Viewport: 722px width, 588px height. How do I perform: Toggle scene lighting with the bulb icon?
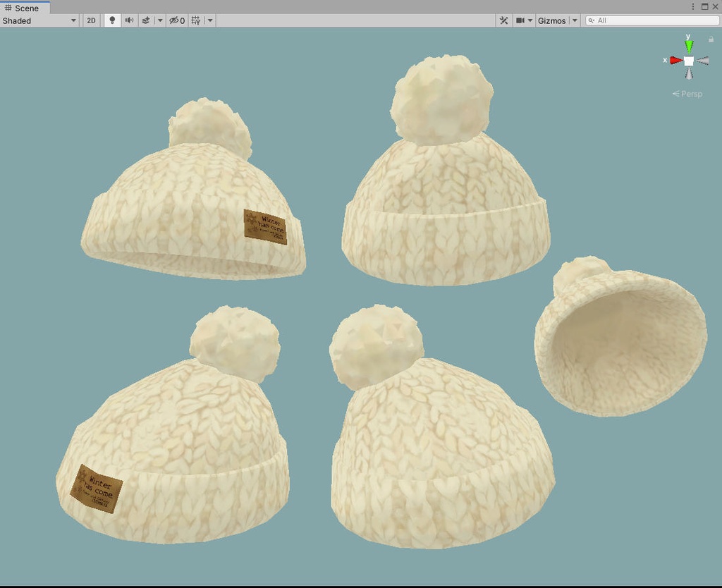pyautogui.click(x=112, y=20)
